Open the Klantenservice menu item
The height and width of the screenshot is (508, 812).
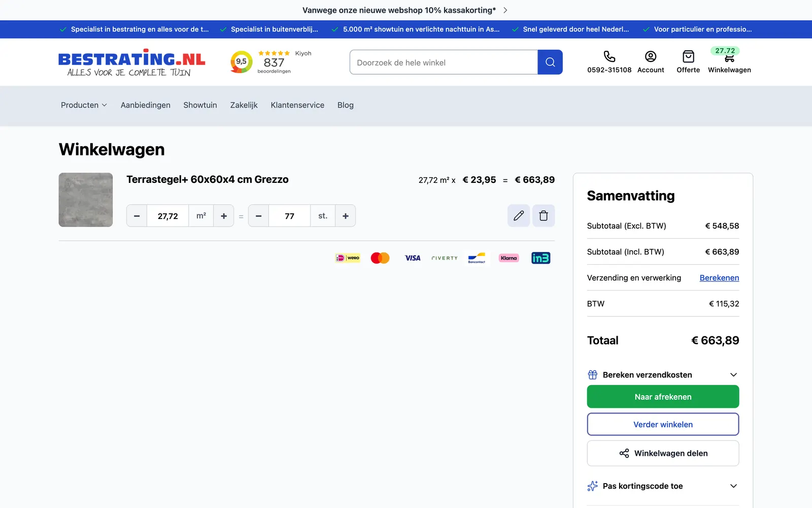297,105
